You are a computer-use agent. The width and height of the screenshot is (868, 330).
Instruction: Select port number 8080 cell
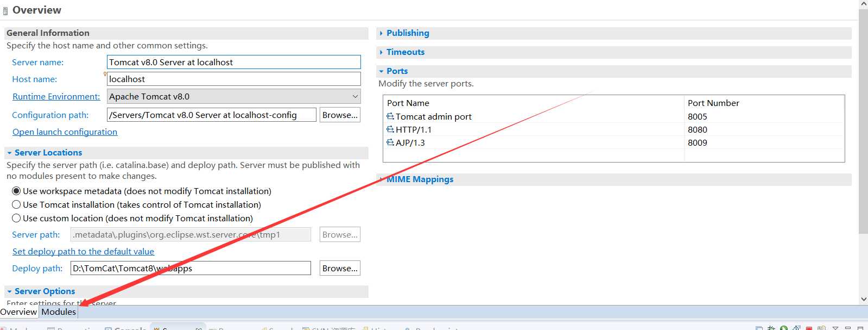pyautogui.click(x=698, y=129)
